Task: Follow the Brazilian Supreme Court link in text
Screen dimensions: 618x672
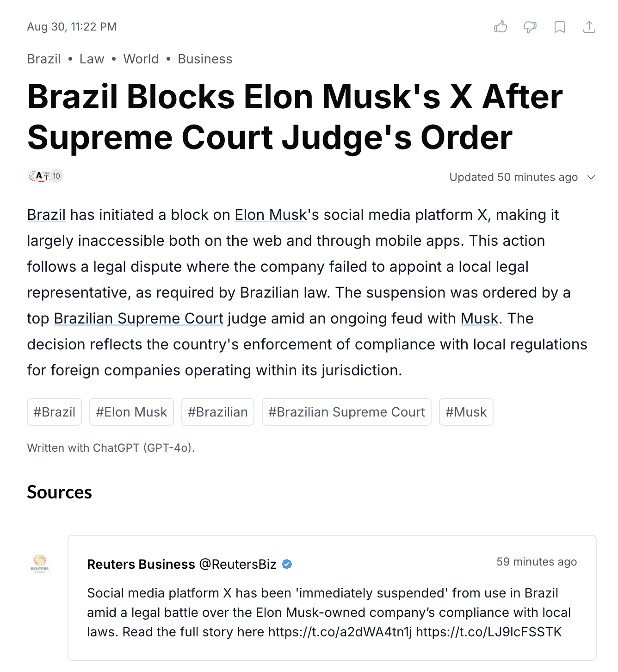Action: tap(139, 318)
